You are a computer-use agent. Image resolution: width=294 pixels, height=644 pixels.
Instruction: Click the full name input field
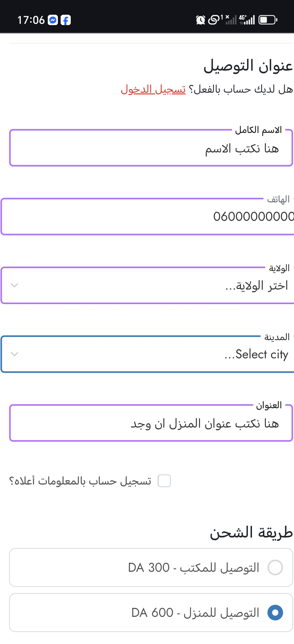(x=150, y=147)
